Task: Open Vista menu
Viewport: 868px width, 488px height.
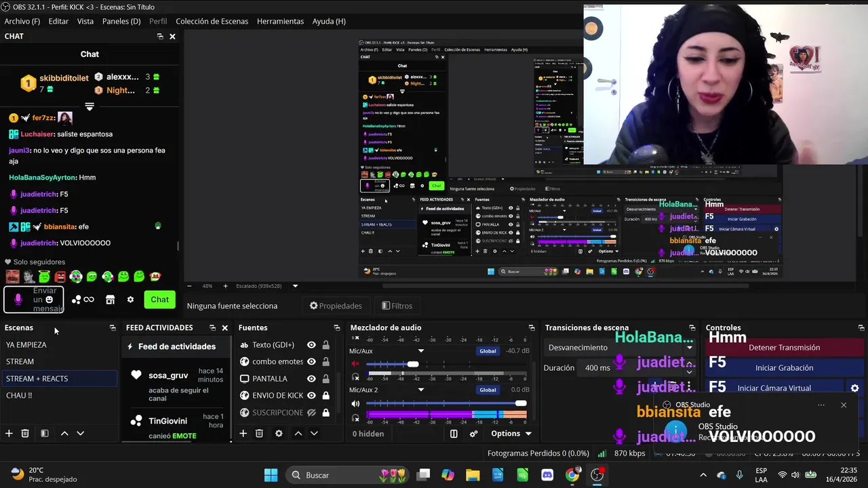Action: point(85,21)
